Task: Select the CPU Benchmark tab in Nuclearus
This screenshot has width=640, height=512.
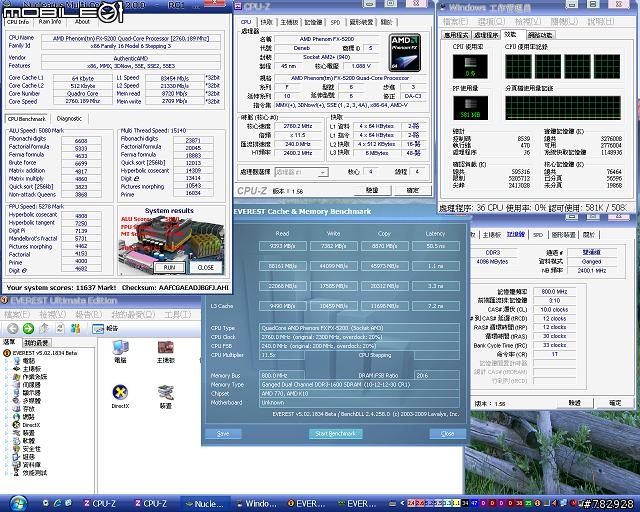Action: point(27,119)
